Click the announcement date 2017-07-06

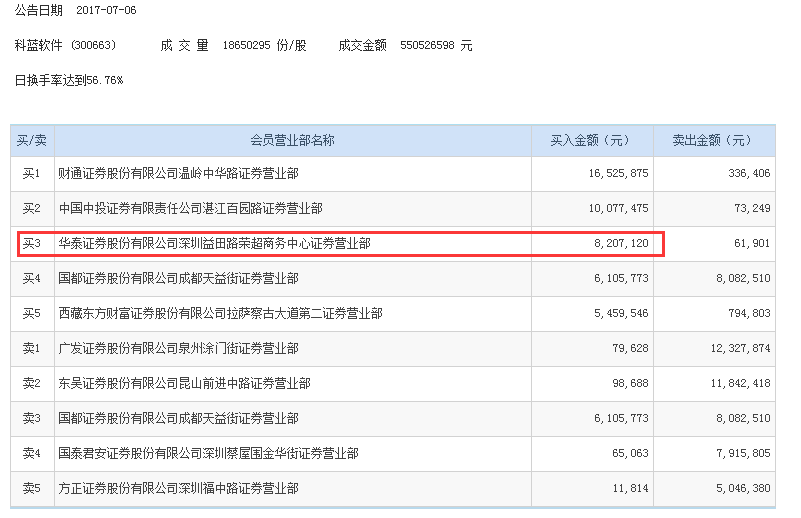tap(106, 10)
